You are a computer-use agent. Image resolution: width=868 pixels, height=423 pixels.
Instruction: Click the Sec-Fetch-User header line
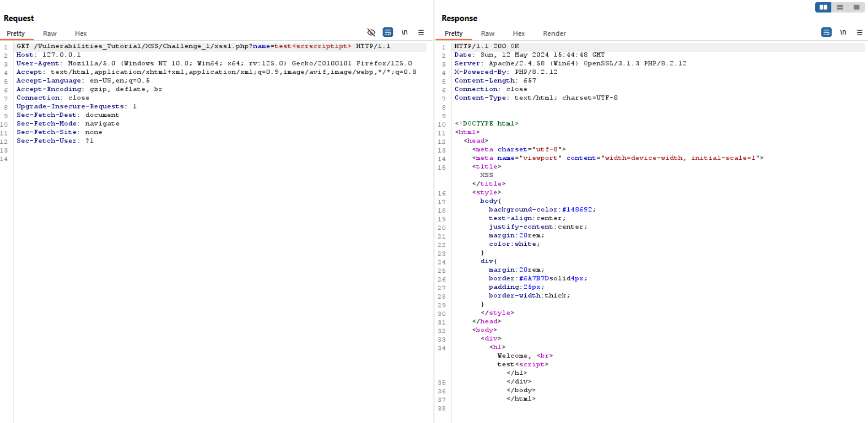click(x=55, y=141)
